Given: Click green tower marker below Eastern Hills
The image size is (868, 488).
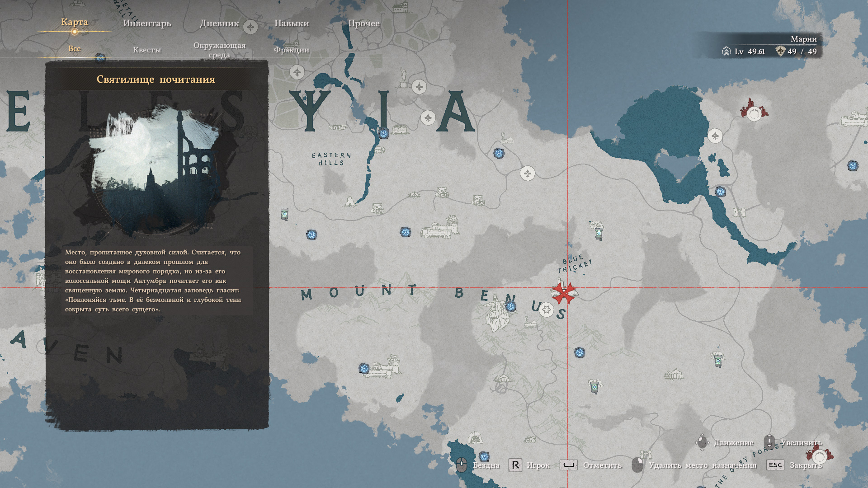Looking at the screenshot, I should (x=284, y=214).
